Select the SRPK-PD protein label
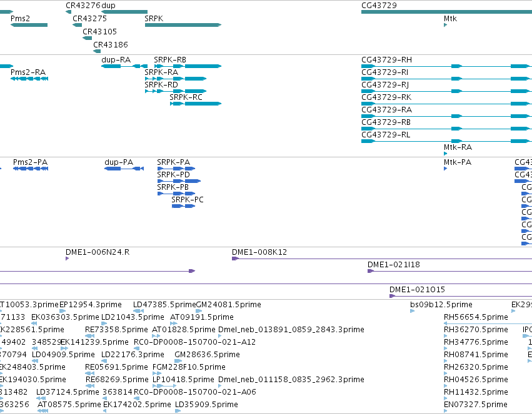The image size is (532, 414). pyautogui.click(x=173, y=175)
